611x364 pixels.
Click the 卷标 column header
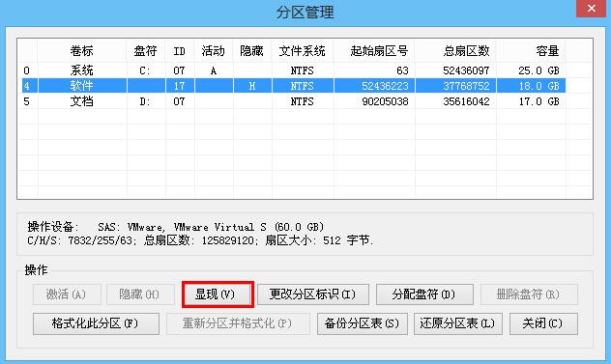tap(82, 50)
